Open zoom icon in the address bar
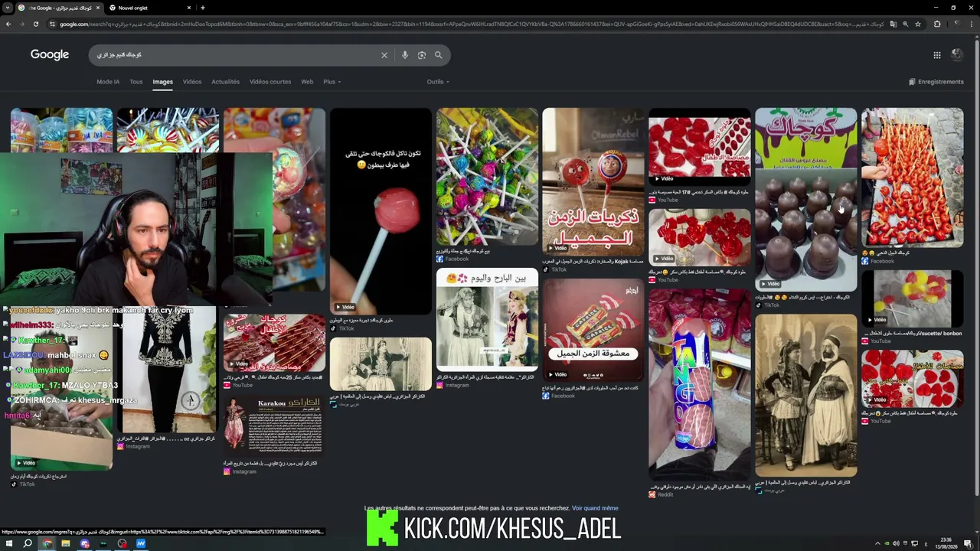 (x=906, y=24)
